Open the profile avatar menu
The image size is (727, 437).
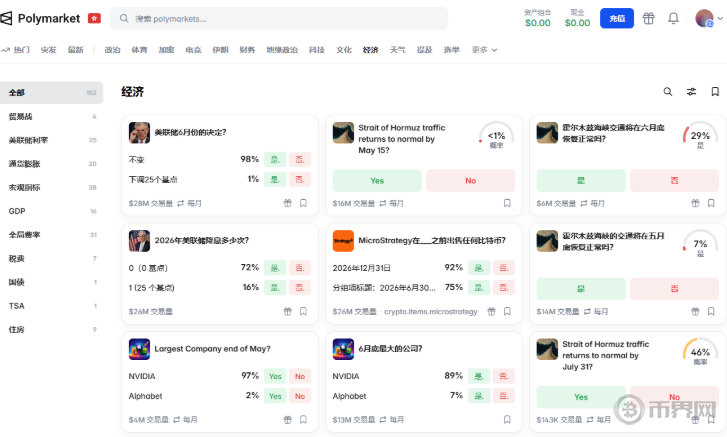tap(708, 19)
